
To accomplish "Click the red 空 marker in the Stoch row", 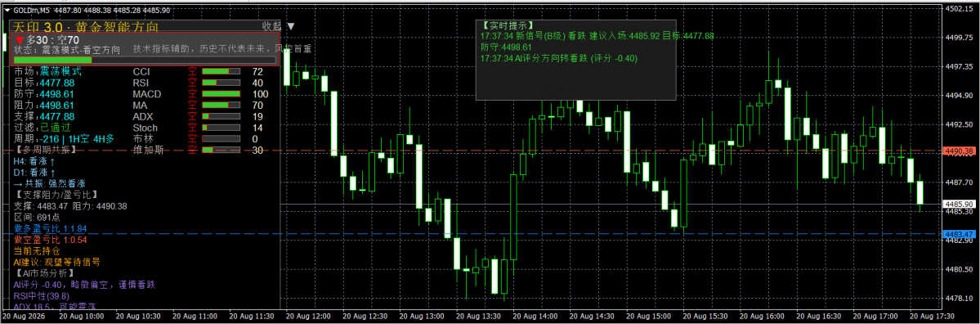I will [x=193, y=128].
